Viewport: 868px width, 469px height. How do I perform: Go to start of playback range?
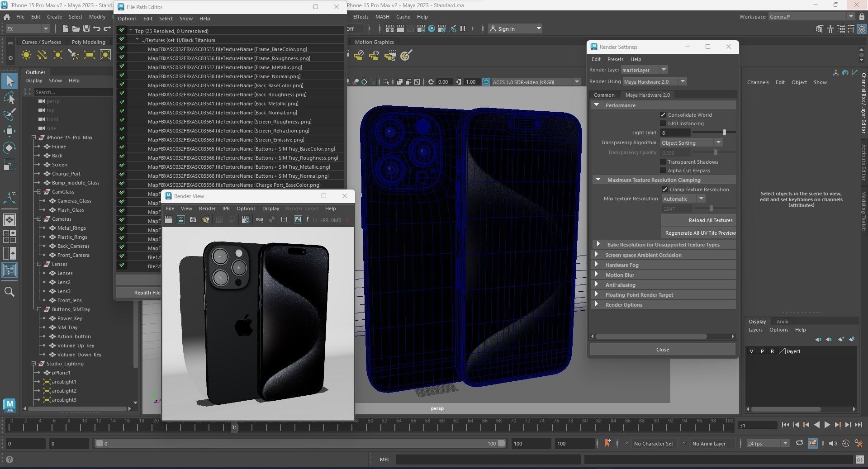point(786,425)
